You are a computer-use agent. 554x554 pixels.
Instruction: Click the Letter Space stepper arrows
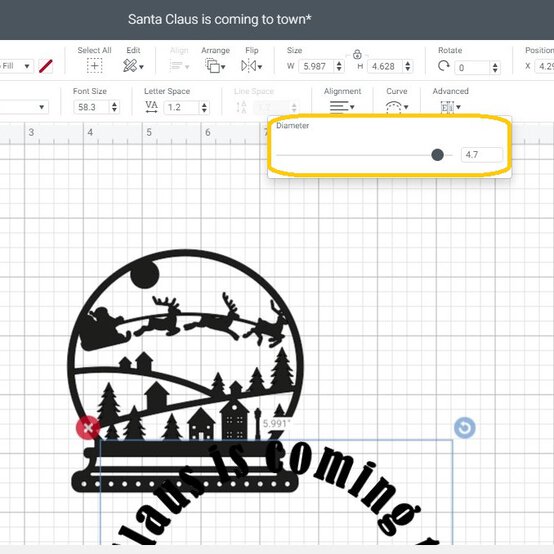point(204,107)
